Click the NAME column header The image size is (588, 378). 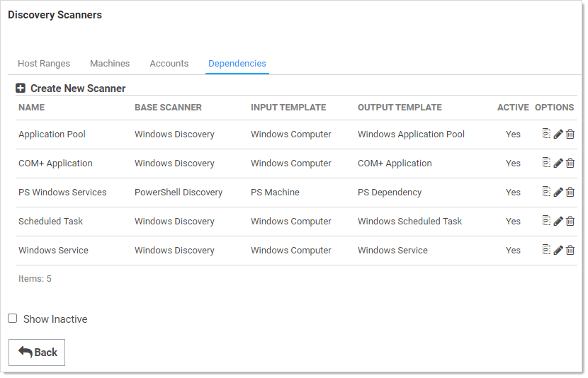31,108
